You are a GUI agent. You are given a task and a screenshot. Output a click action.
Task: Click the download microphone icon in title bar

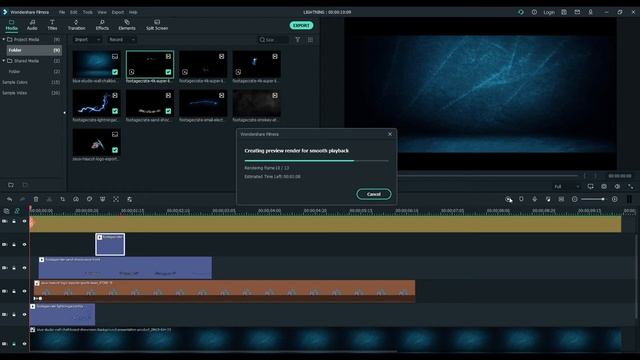pyautogui.click(x=591, y=12)
